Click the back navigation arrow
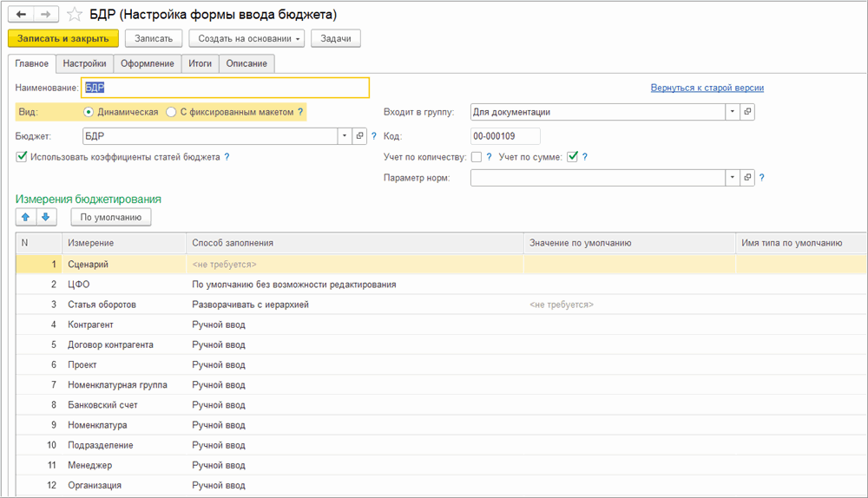Image resolution: width=868 pixels, height=498 pixels. [21, 15]
